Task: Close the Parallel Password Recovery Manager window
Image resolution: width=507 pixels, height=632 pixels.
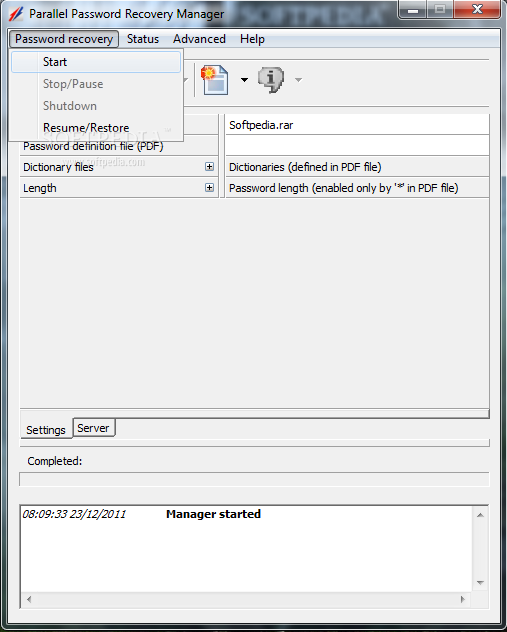Action: point(477,10)
